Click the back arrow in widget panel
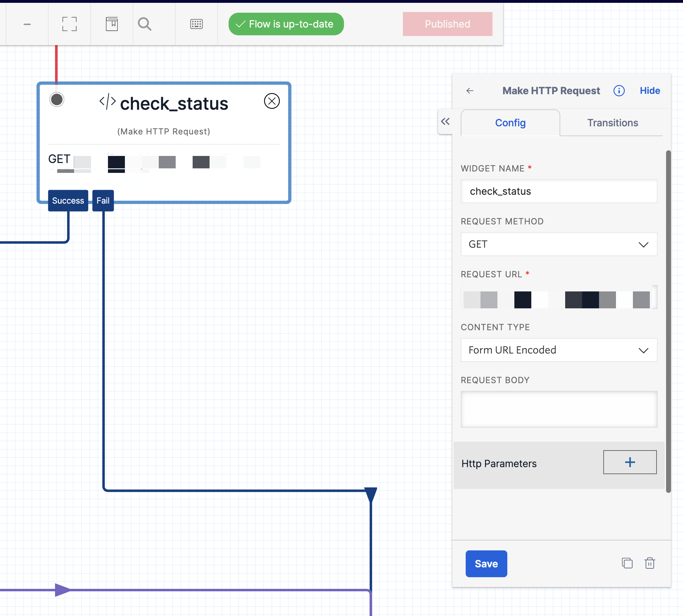Screen dimensions: 683x616 pos(470,91)
